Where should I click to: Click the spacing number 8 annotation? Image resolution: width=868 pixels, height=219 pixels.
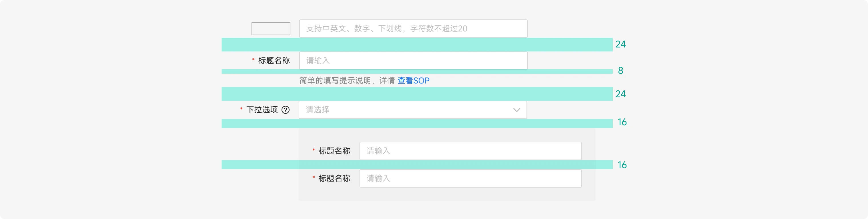point(620,71)
